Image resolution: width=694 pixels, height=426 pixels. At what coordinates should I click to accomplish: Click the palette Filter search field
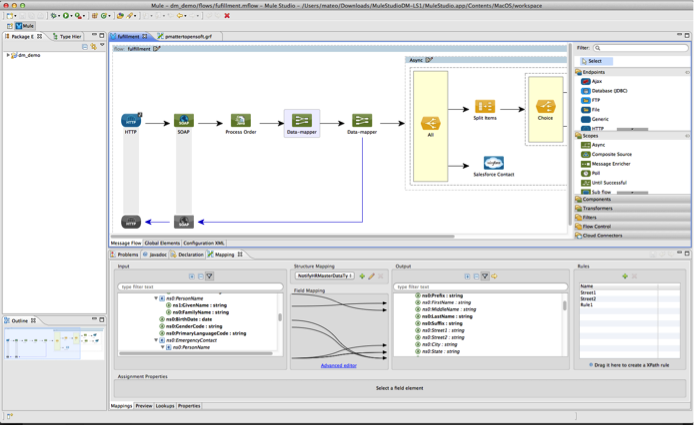(641, 48)
